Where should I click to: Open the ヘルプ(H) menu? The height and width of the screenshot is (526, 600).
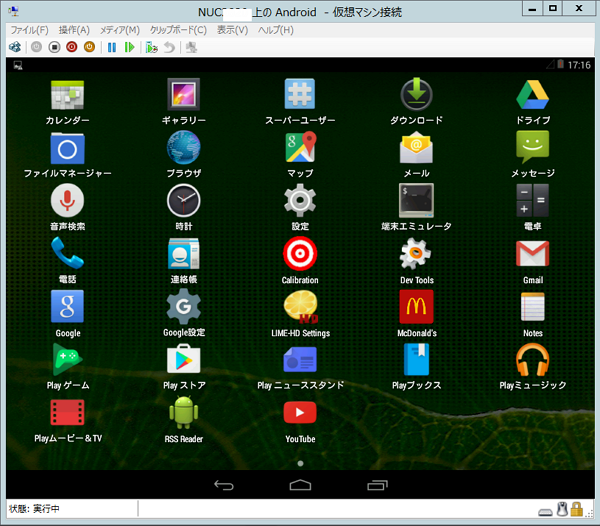(x=276, y=30)
